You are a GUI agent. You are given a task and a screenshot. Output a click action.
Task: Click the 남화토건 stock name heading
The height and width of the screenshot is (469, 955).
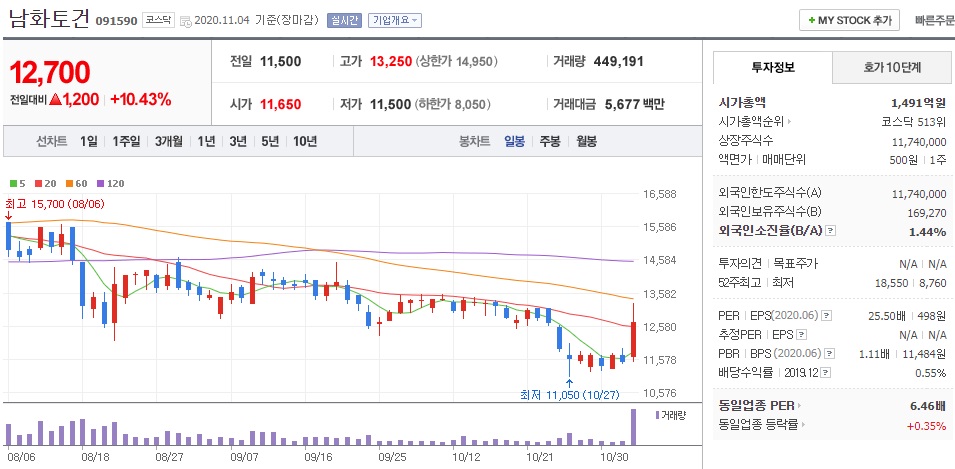pos(49,18)
